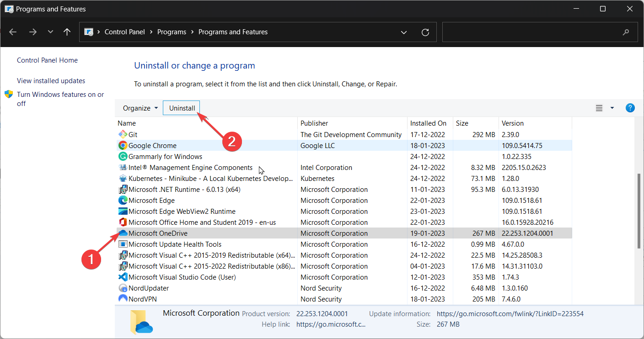Sort the list by Publisher column

click(x=314, y=123)
